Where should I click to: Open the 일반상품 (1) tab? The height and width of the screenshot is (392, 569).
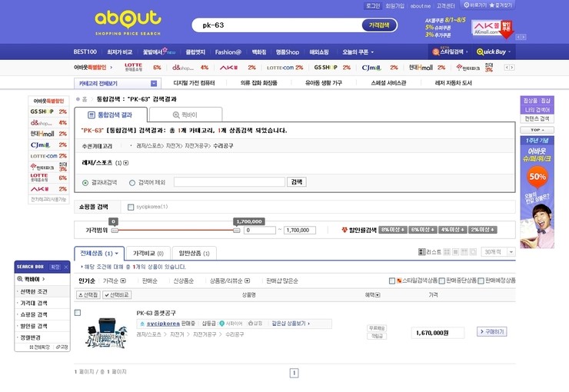194,253
